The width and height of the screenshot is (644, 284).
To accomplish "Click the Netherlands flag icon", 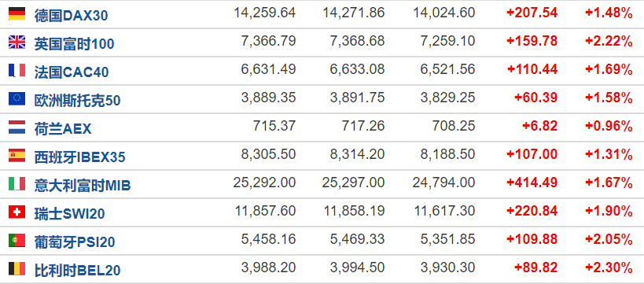I will click(x=17, y=127).
